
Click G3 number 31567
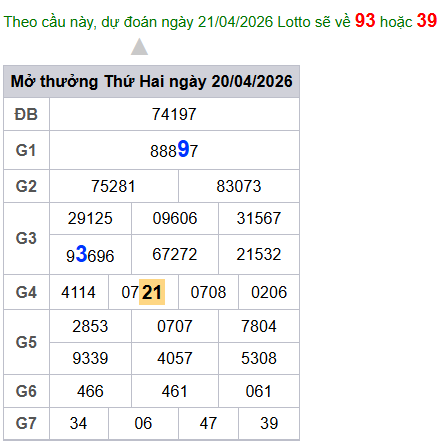click(x=259, y=219)
